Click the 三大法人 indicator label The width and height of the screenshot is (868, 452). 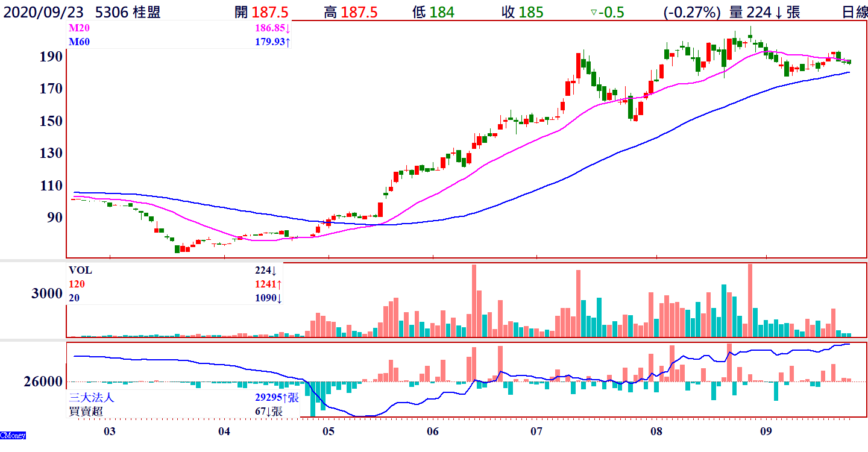92,398
